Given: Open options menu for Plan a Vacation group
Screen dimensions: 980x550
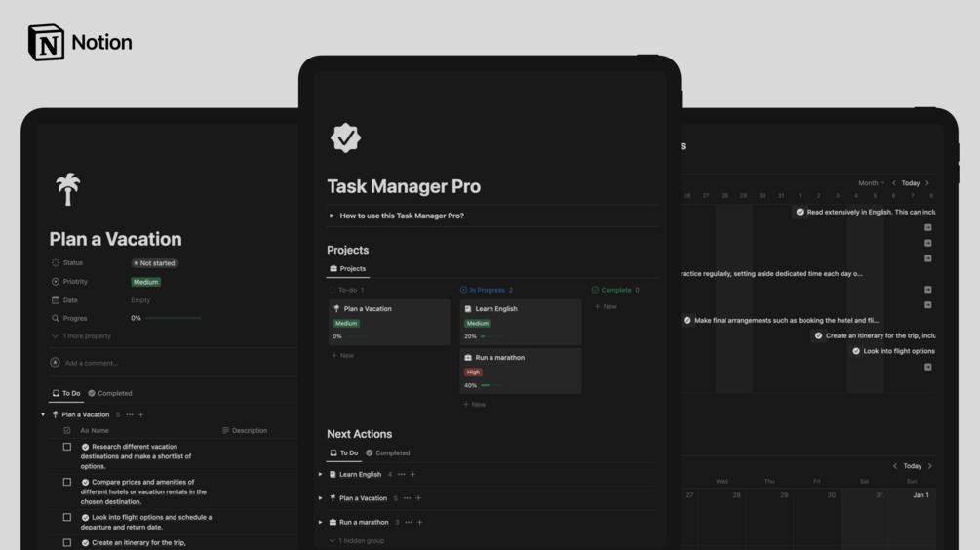Looking at the screenshot, I should (130, 414).
